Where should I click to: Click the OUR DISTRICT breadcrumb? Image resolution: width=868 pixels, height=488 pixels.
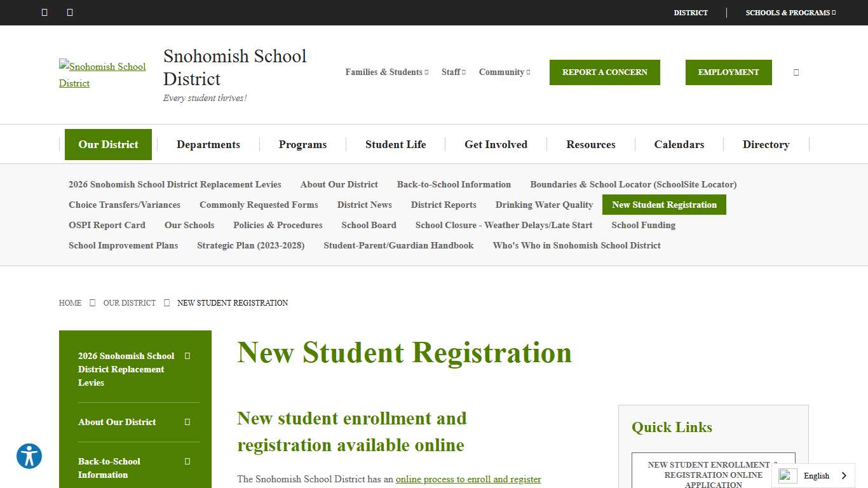click(x=129, y=302)
